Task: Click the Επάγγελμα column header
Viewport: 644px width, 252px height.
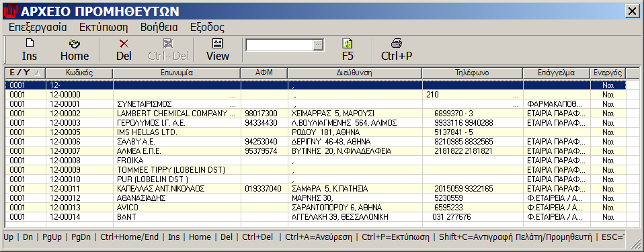Action: pyautogui.click(x=557, y=73)
